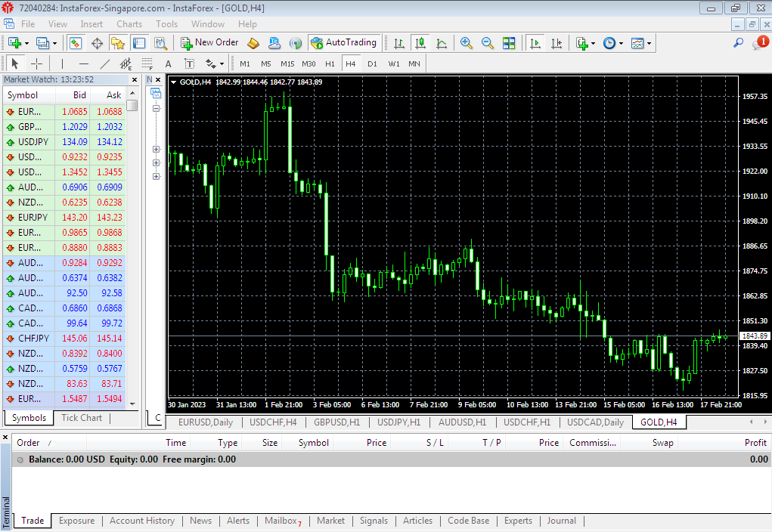Tile chart windows icon
The height and width of the screenshot is (532, 772).
pyautogui.click(x=509, y=43)
